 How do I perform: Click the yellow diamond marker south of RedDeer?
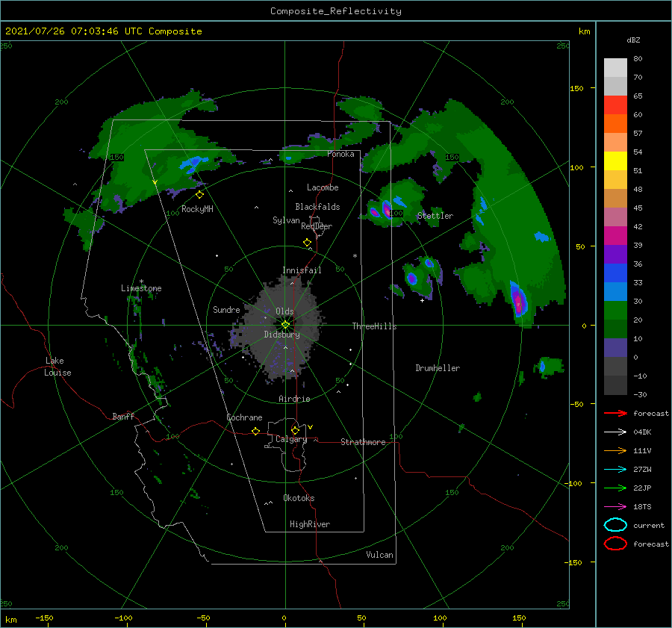[308, 243]
